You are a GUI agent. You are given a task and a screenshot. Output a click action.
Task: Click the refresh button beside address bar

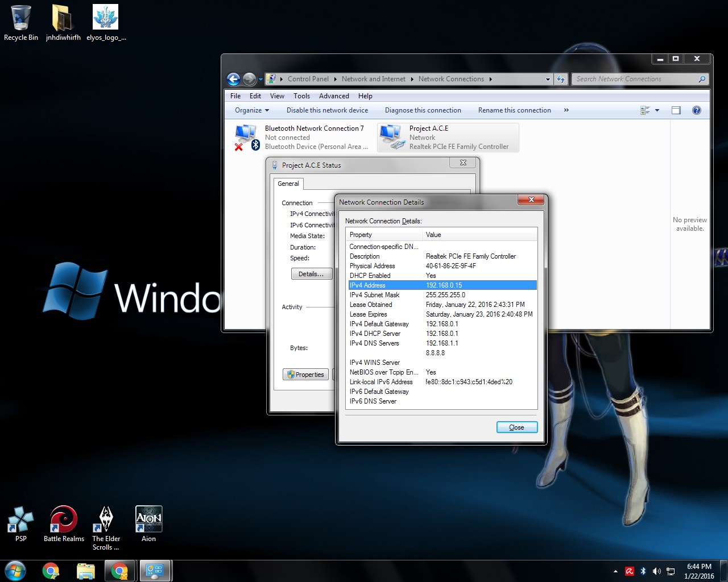pos(561,80)
